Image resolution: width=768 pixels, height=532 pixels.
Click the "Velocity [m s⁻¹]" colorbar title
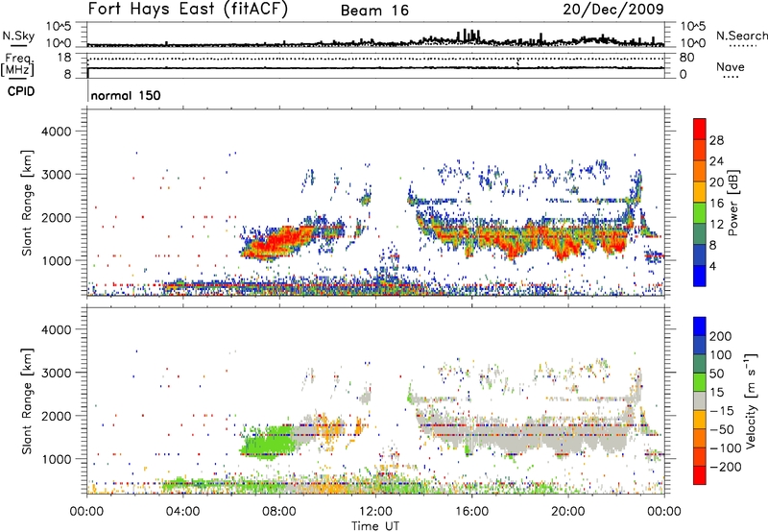coord(751,401)
